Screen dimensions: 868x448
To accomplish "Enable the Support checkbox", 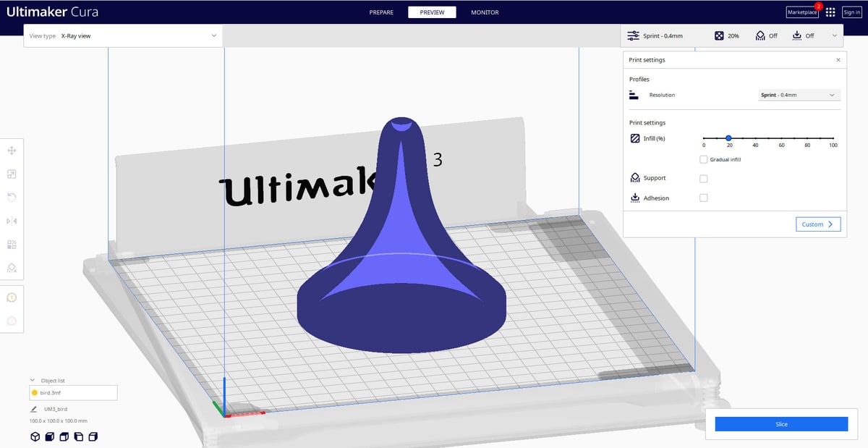I will tap(703, 179).
